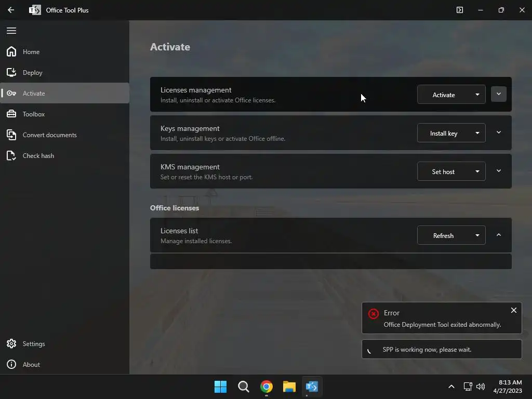This screenshot has width=532, height=399.
Task: Go back using the back arrow
Action: coord(11,10)
